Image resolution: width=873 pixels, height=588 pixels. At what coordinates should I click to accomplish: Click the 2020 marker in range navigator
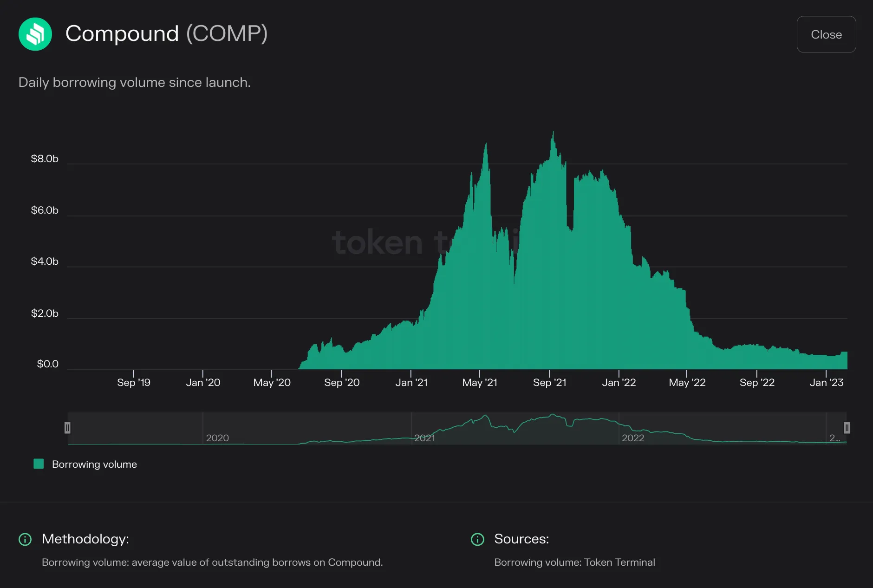(x=217, y=438)
